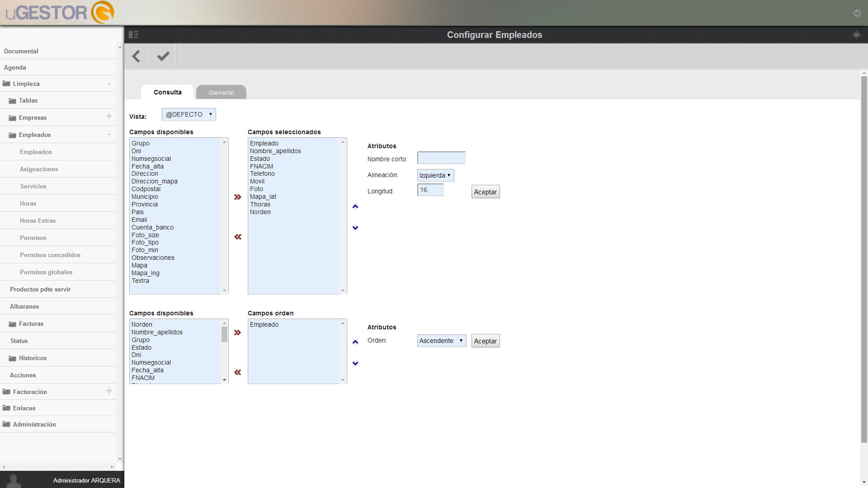Toggle the sidebar menu icon
The width and height of the screenshot is (868, 488).
133,34
